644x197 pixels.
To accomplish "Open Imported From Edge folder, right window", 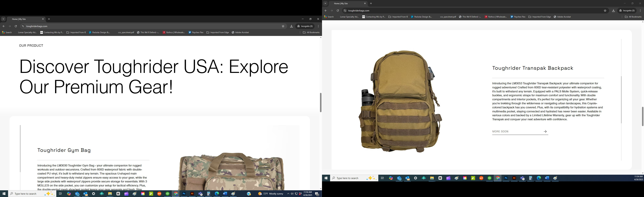I will pos(540,17).
